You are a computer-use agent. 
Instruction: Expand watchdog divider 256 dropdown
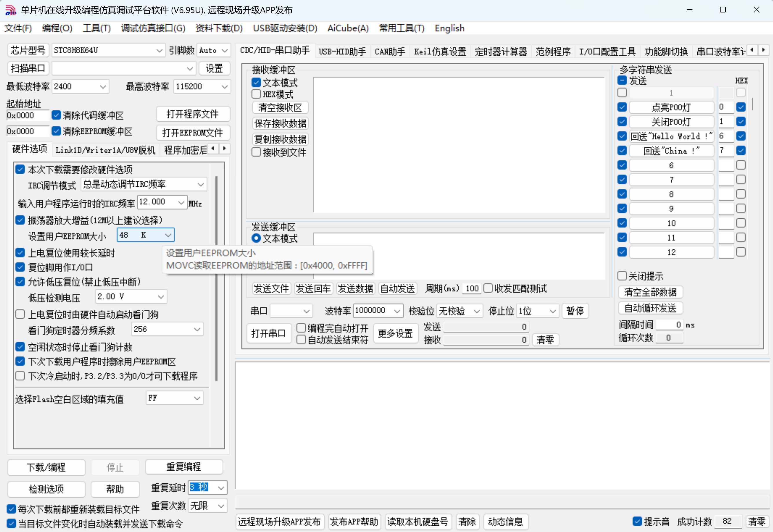pyautogui.click(x=197, y=329)
